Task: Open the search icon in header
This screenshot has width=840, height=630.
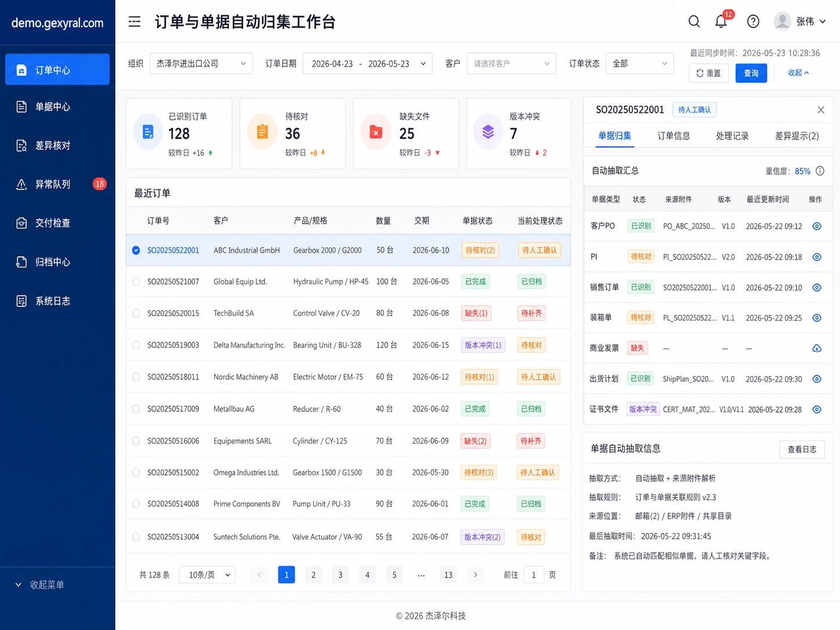Action: (x=694, y=21)
